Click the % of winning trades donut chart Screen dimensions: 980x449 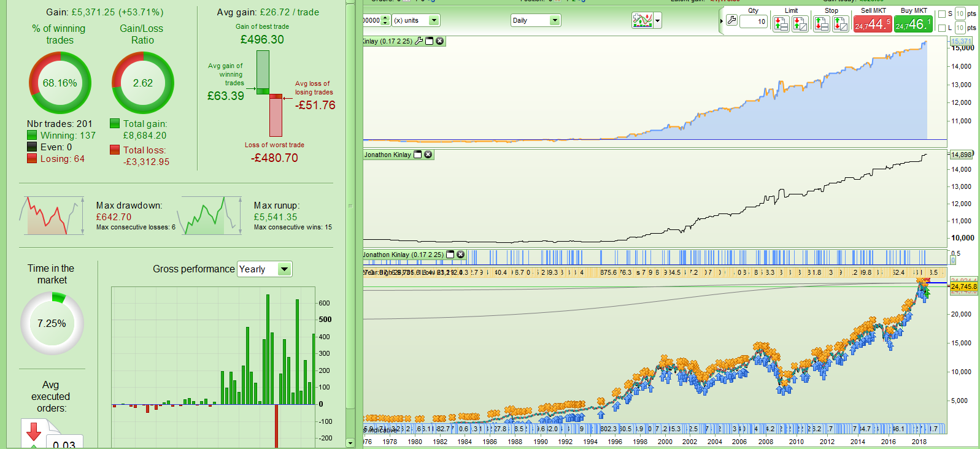pyautogui.click(x=60, y=83)
